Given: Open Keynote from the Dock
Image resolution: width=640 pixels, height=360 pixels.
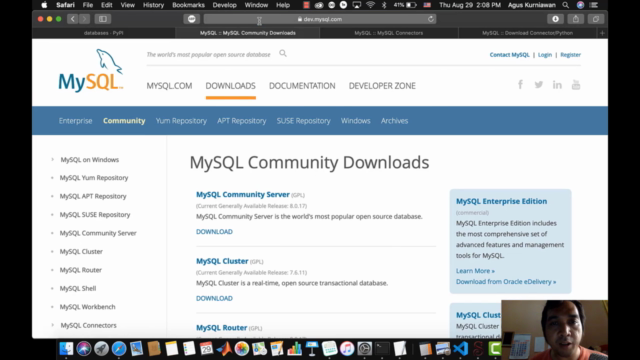Looking at the screenshot, I should pyautogui.click(x=312, y=349).
